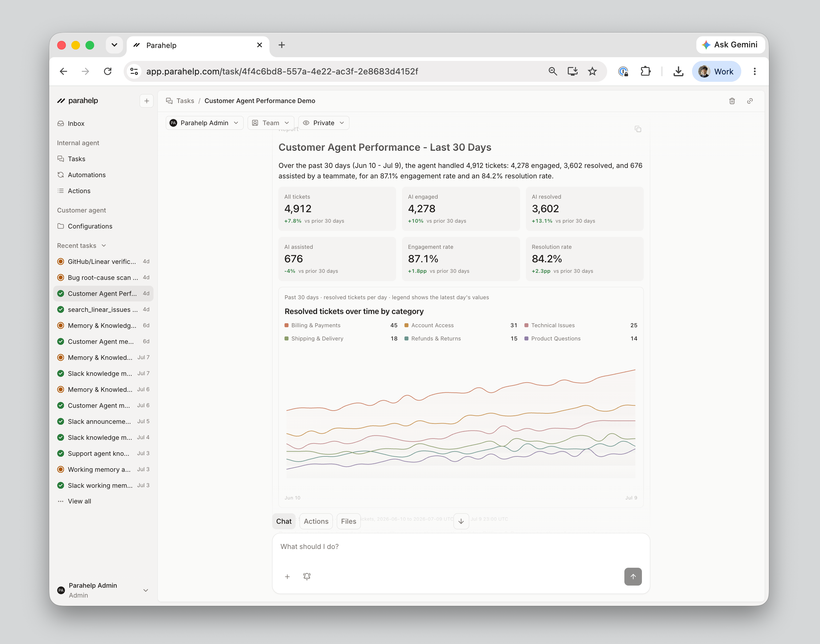Click the zoom magnifier icon in address bar
The width and height of the screenshot is (820, 644).
point(553,71)
